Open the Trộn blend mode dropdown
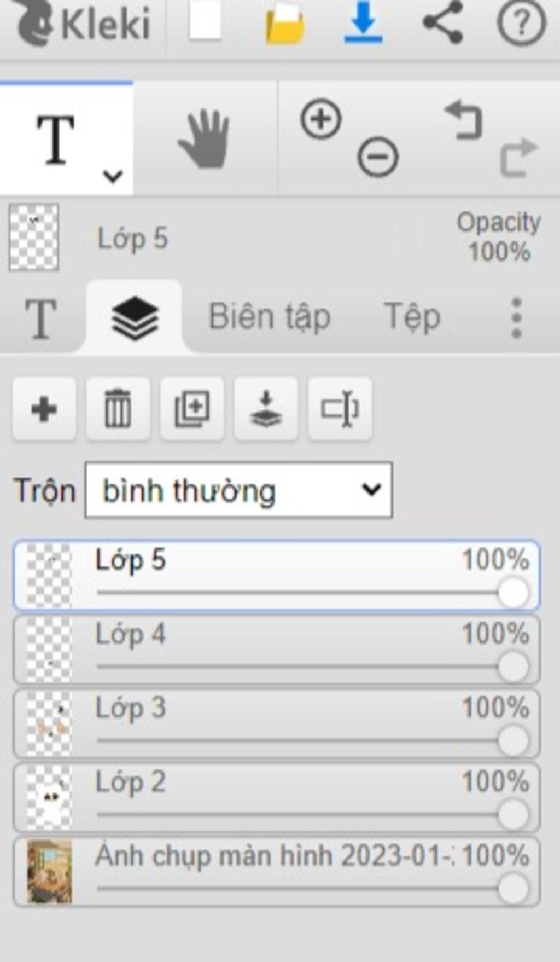Screen dimensions: 560x962 coord(238,490)
